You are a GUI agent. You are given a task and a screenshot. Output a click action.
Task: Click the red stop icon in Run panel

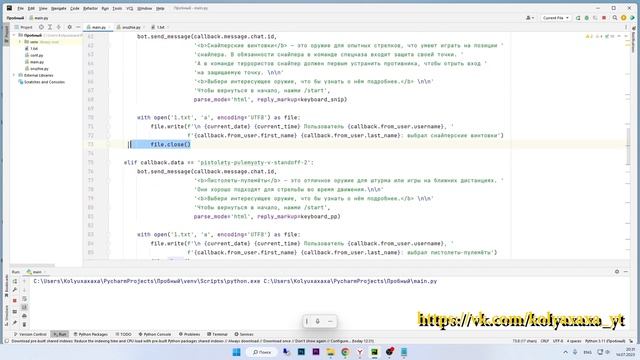coord(15,300)
